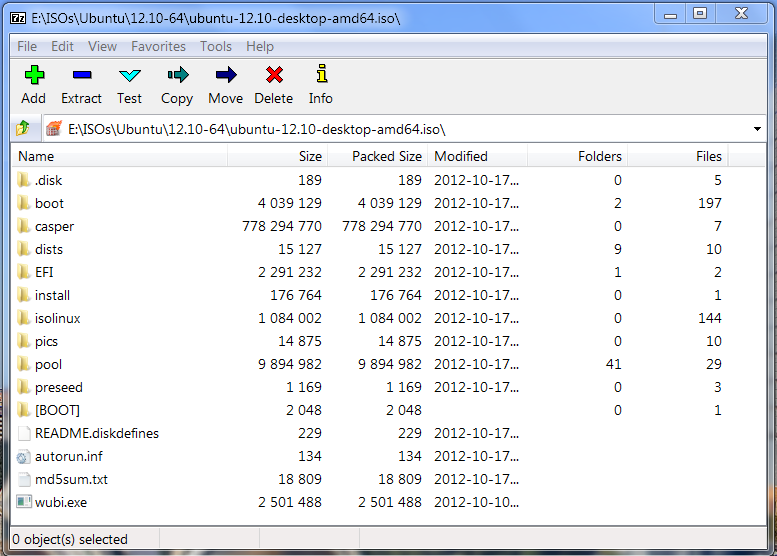Click the autorun.inf file name
The image size is (777, 556).
point(69,456)
